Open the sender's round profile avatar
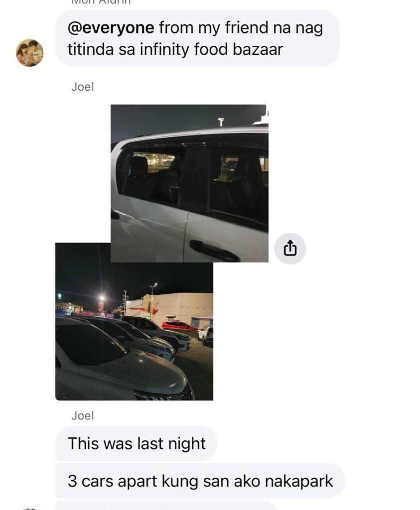 [29, 53]
